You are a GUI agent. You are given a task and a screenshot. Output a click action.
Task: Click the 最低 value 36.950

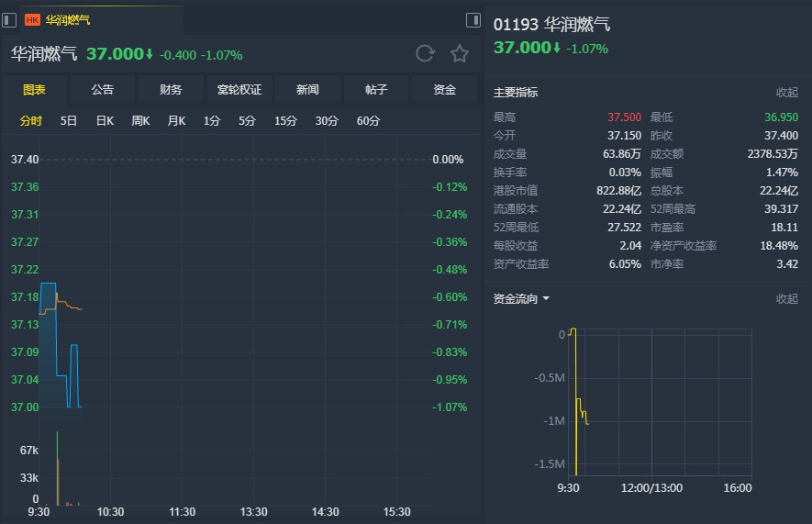pyautogui.click(x=781, y=117)
